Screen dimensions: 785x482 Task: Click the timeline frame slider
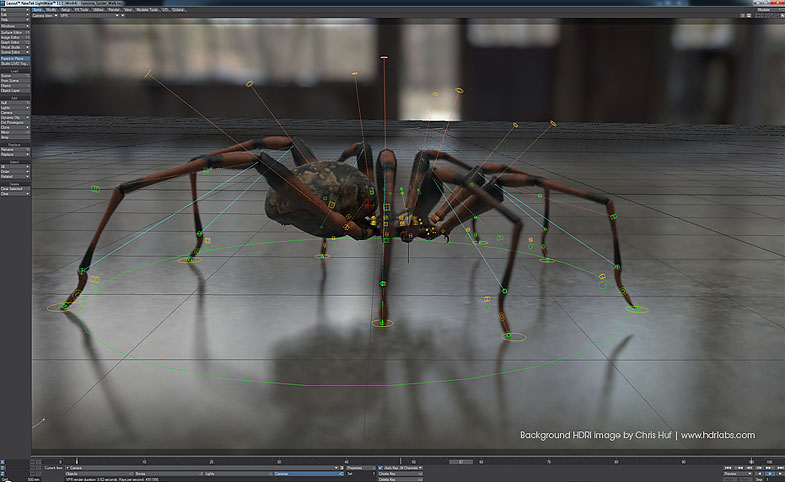(462, 461)
